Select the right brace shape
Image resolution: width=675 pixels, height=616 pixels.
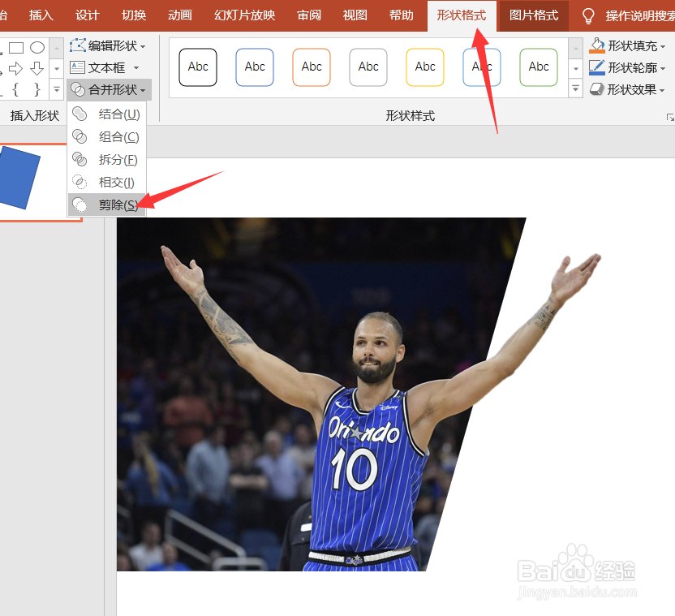click(x=37, y=89)
